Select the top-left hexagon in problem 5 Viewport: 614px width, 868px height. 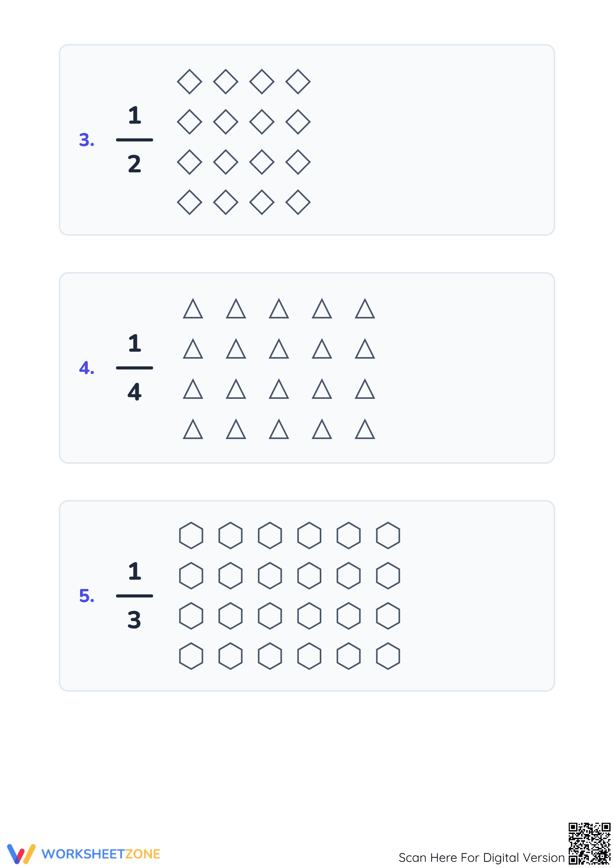191,535
